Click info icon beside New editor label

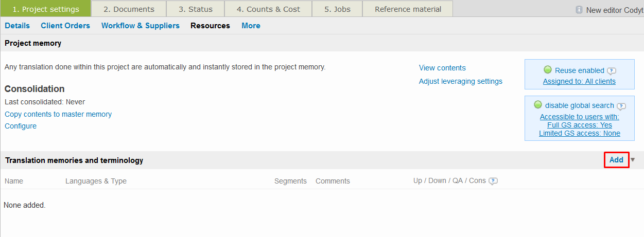click(x=579, y=10)
